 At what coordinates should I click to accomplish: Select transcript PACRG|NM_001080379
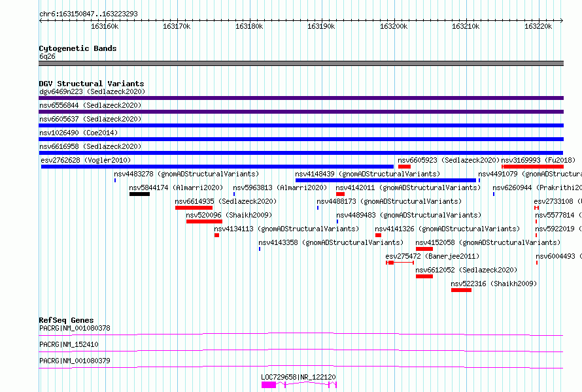click(301, 367)
